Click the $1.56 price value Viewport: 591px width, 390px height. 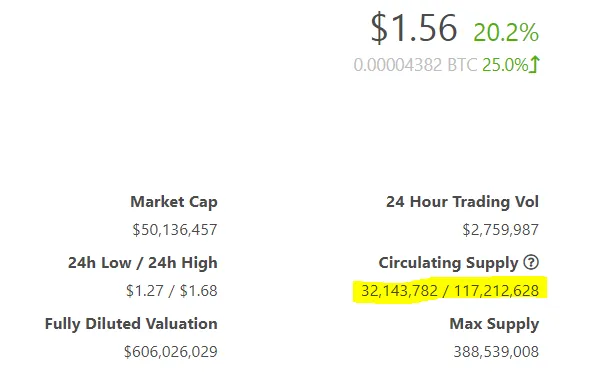[414, 28]
